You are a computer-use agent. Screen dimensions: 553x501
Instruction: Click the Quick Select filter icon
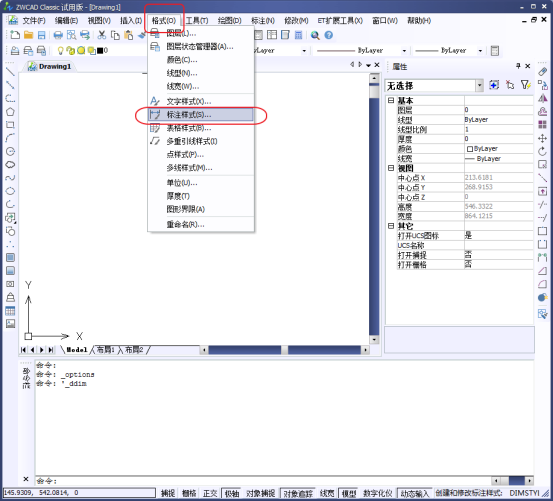[x=525, y=85]
